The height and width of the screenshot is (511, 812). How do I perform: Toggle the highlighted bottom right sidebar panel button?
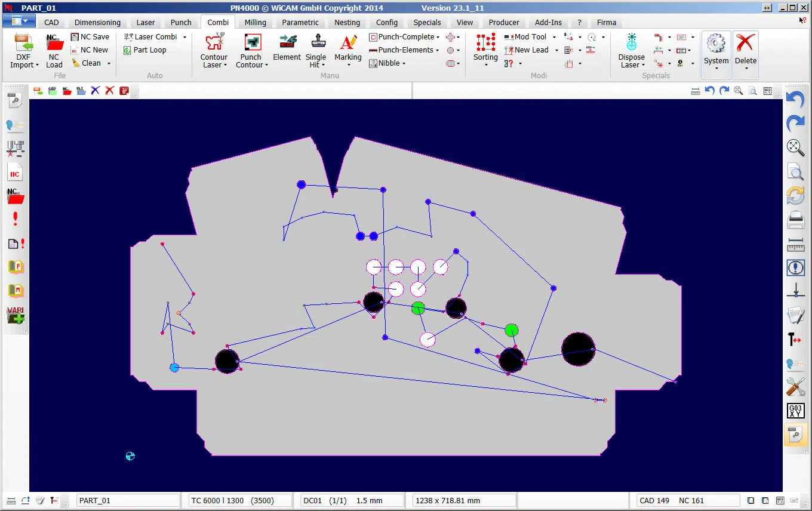pyautogui.click(x=795, y=435)
